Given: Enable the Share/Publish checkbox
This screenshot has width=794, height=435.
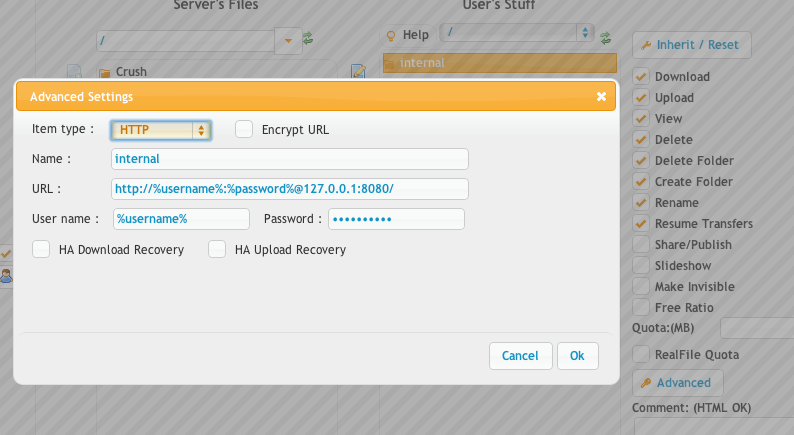Looking at the screenshot, I should coord(641,245).
